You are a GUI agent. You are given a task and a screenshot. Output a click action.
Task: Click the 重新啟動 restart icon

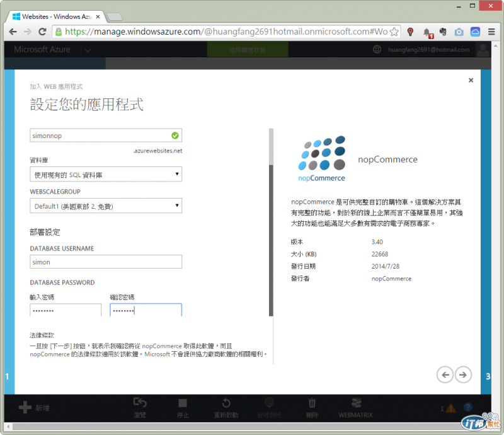pos(226,403)
